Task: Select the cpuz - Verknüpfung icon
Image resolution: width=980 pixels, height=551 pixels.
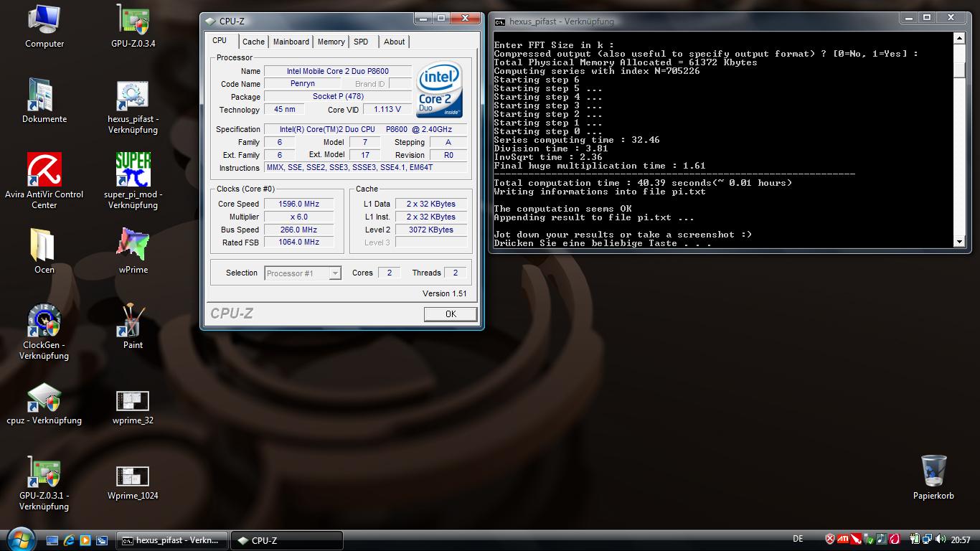Action: pos(44,403)
